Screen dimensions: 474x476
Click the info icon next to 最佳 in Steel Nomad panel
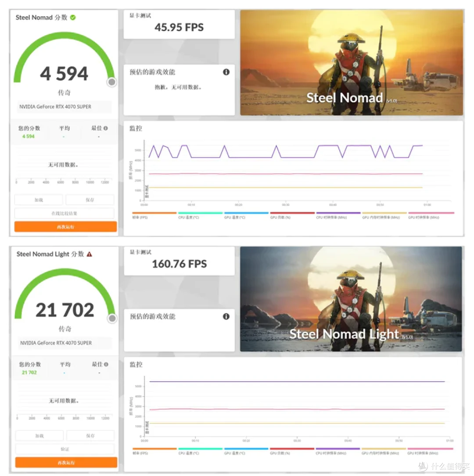pos(106,128)
